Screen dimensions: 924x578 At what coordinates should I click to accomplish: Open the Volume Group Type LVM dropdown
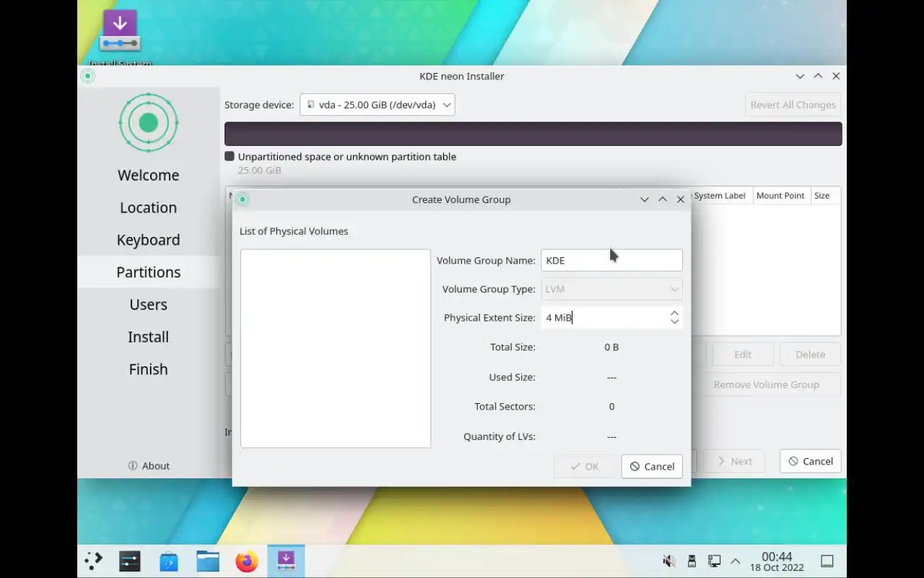point(611,289)
